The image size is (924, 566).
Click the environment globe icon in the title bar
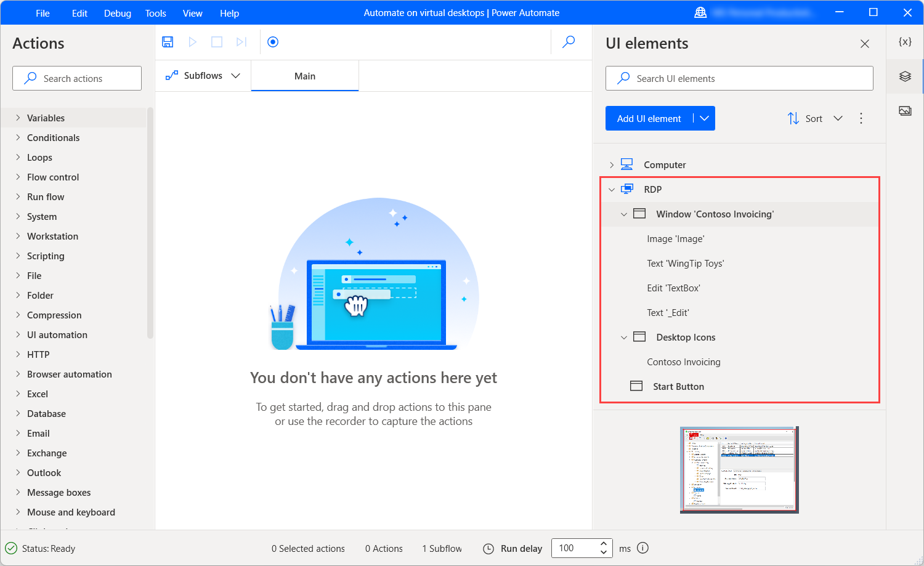pyautogui.click(x=700, y=12)
